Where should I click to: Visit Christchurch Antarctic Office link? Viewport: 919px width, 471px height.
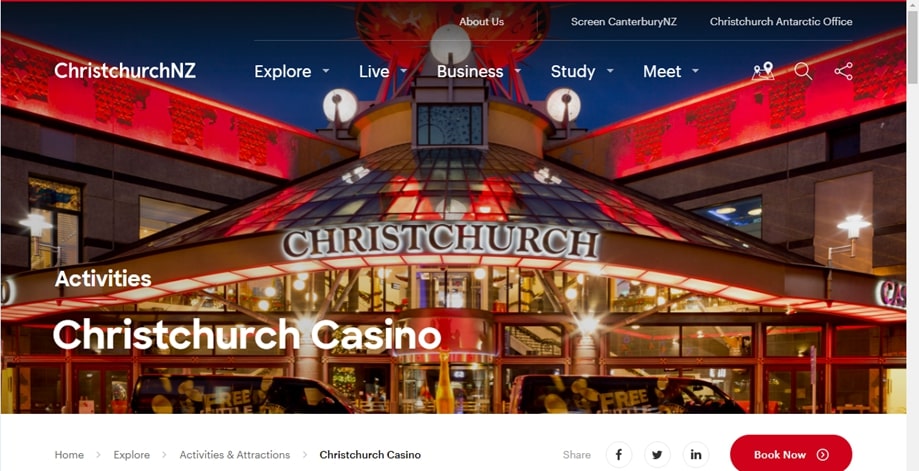[x=781, y=22]
